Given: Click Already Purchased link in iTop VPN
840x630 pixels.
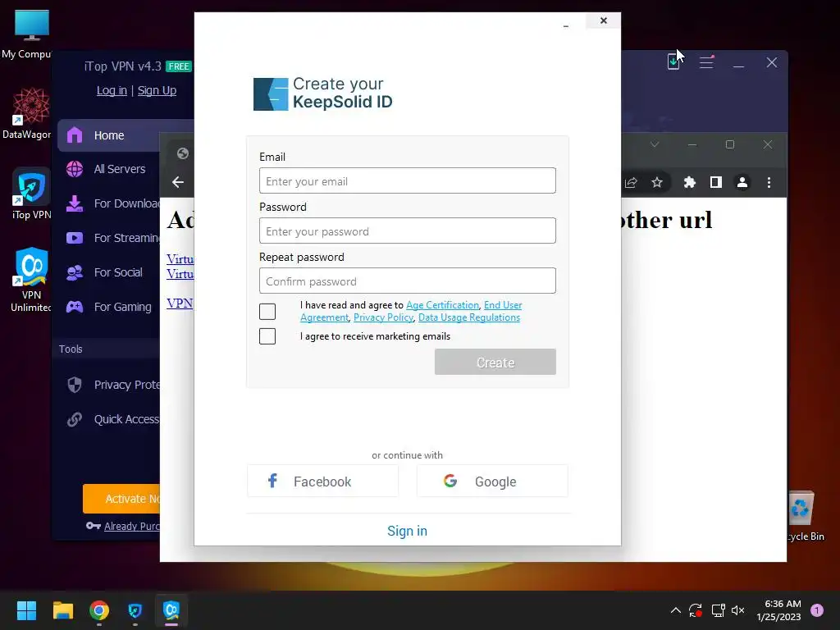Looking at the screenshot, I should (x=132, y=526).
